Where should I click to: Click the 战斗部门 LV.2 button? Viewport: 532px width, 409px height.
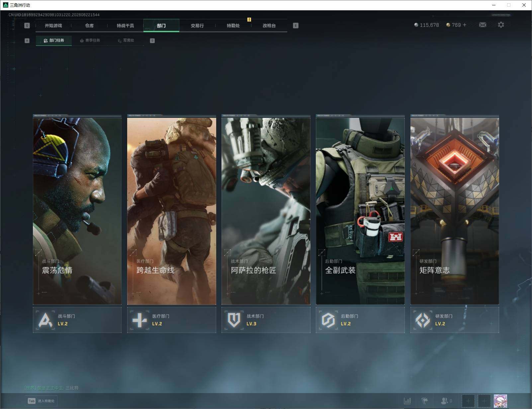[x=77, y=320]
